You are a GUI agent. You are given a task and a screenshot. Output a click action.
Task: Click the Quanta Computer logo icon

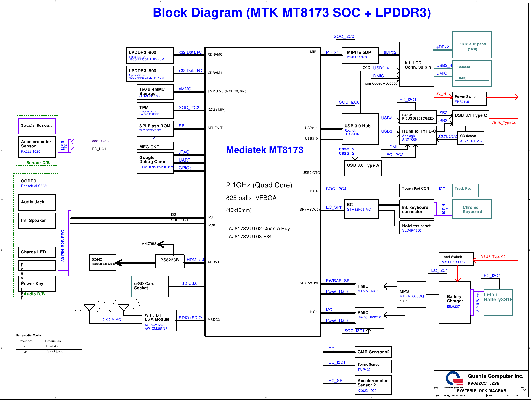click(x=454, y=378)
